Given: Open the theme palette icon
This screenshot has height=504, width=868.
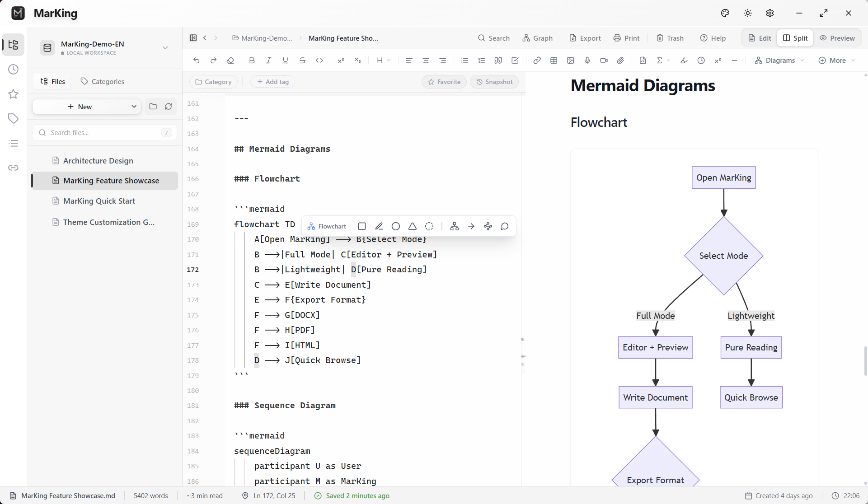Looking at the screenshot, I should coord(725,13).
